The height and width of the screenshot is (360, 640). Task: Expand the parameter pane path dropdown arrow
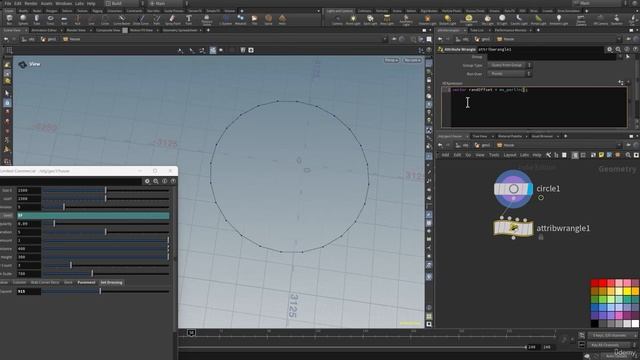pos(619,39)
